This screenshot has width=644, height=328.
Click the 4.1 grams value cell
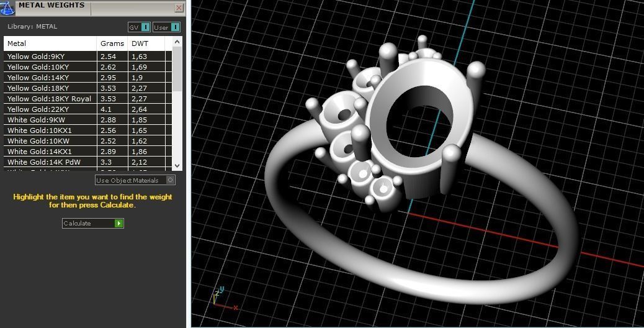pyautogui.click(x=112, y=109)
